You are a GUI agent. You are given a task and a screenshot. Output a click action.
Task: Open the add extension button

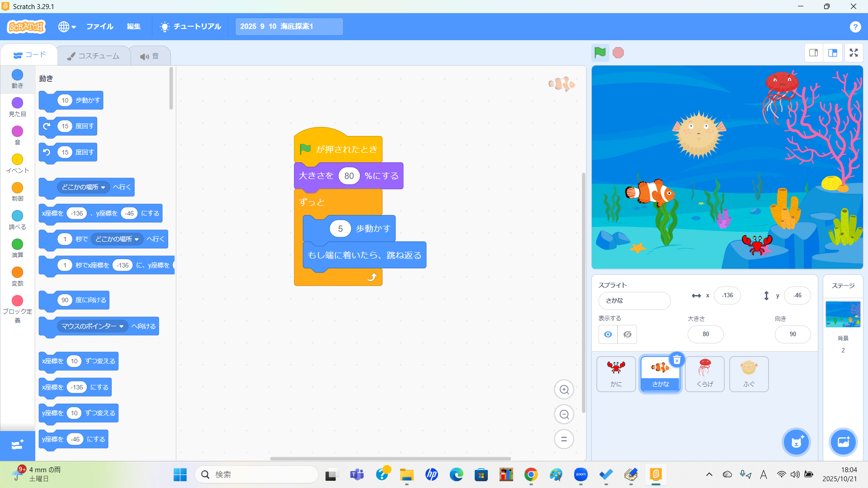tap(17, 445)
